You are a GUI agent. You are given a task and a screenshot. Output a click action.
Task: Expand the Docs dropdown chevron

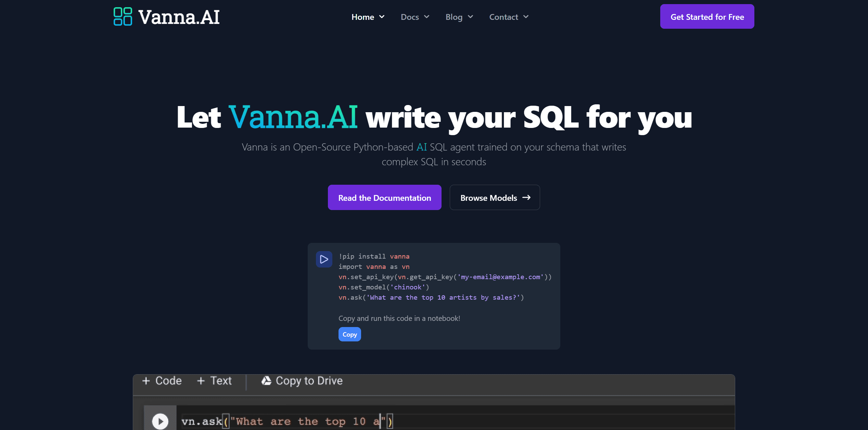coord(427,17)
